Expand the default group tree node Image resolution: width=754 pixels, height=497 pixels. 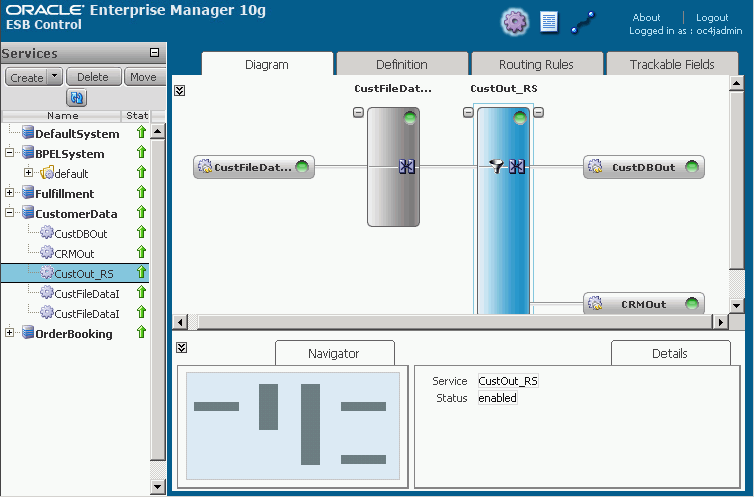[x=28, y=172]
